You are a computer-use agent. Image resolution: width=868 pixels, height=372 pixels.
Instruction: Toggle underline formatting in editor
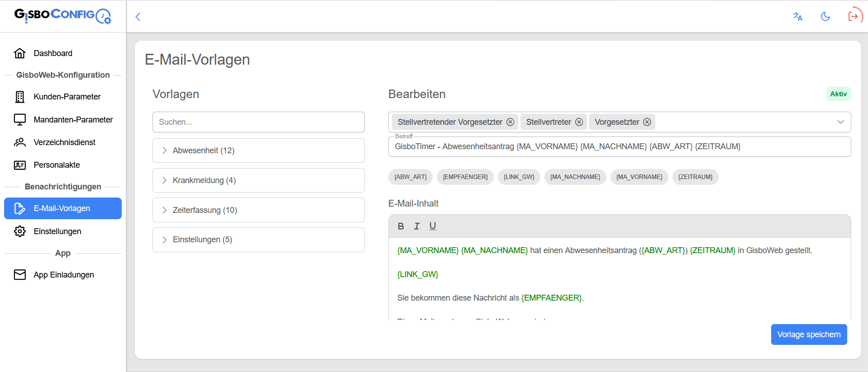coord(433,226)
